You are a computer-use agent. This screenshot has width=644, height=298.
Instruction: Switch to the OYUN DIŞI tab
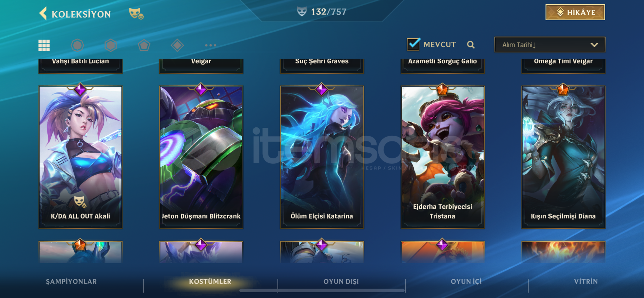[341, 281]
